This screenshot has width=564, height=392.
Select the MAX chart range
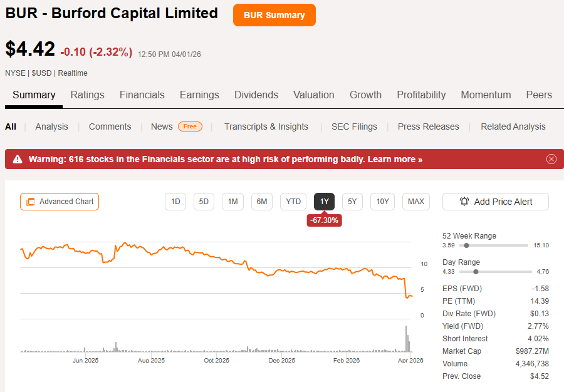pyautogui.click(x=416, y=202)
